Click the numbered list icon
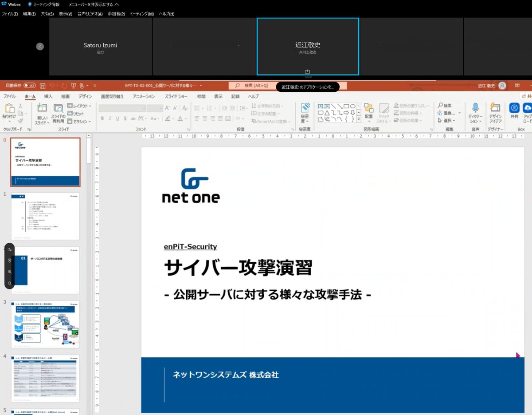Viewport: 532px width, 415px height. tap(210, 108)
